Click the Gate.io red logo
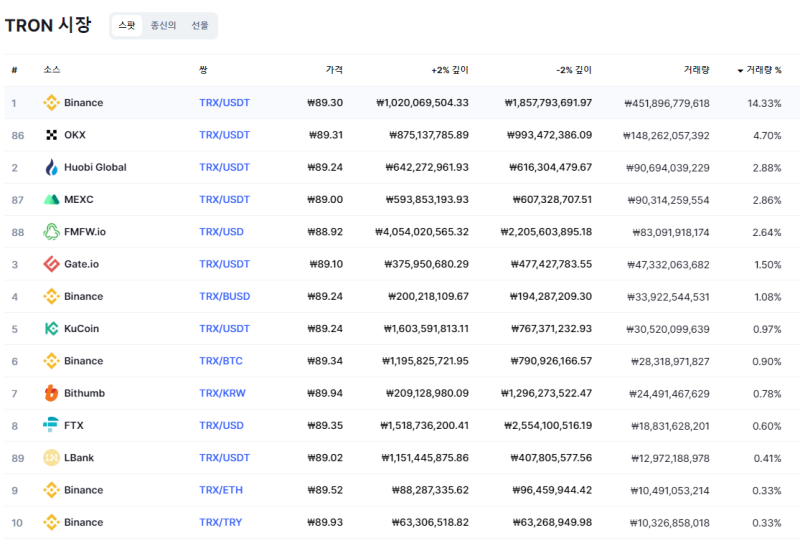Viewport: 800px width, 543px height. coord(52,264)
